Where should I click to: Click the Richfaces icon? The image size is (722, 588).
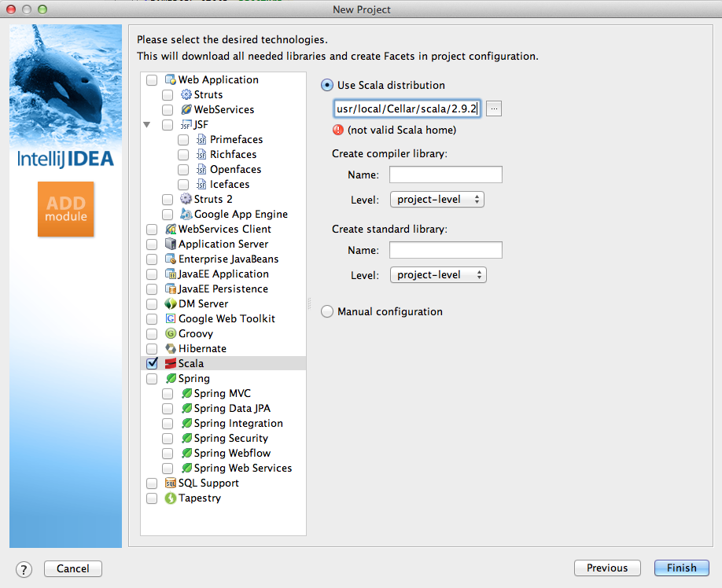coord(201,154)
